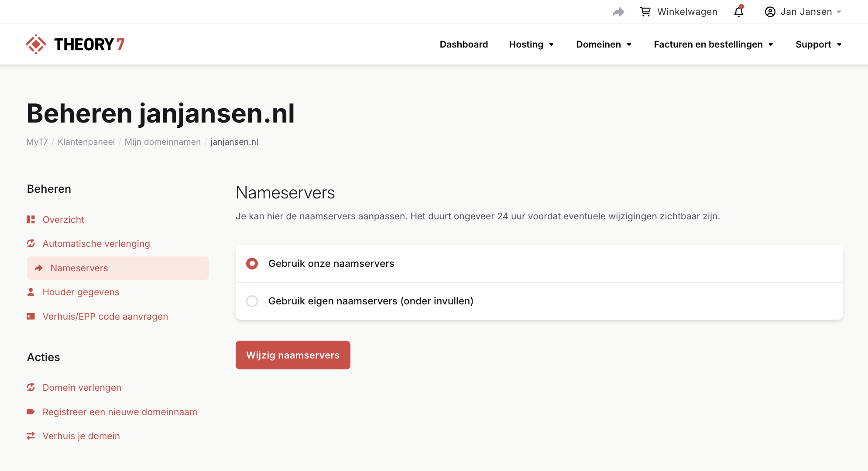Select the Gebruik onze naamservers radio button

pos(252,263)
